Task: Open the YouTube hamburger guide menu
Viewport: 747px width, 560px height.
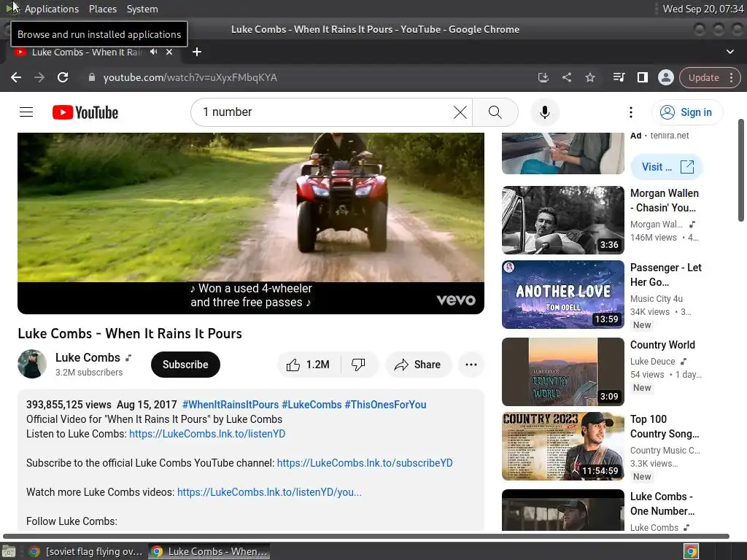Action: tap(26, 112)
